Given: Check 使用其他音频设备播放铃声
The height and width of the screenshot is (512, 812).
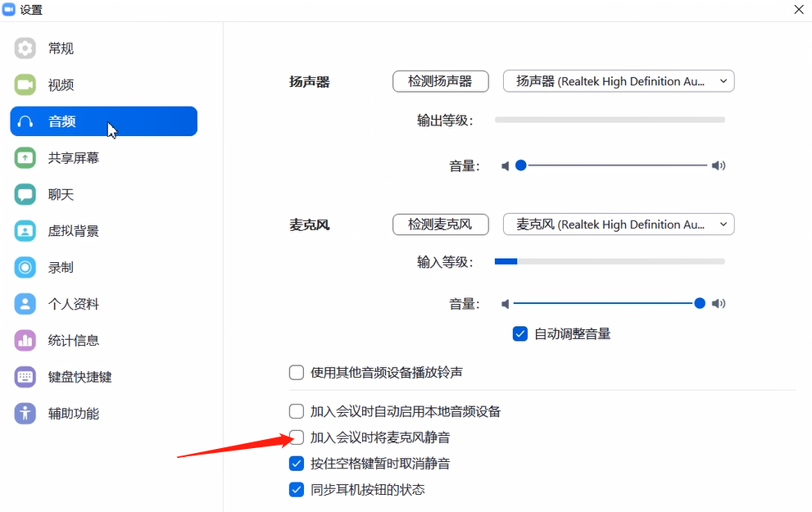Looking at the screenshot, I should (296, 372).
